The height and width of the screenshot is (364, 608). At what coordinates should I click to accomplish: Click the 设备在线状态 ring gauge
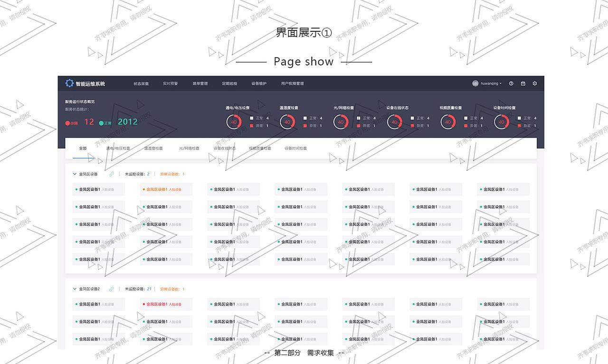click(x=394, y=122)
